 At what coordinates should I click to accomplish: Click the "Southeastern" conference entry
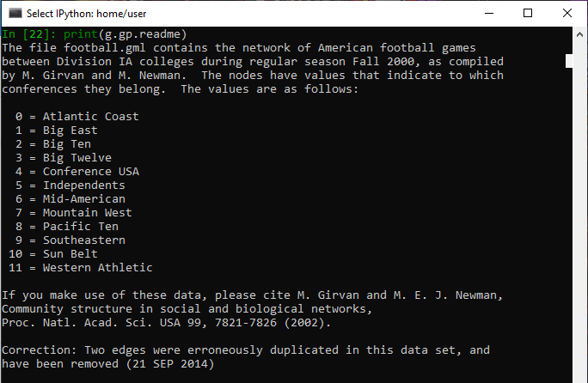[83, 240]
